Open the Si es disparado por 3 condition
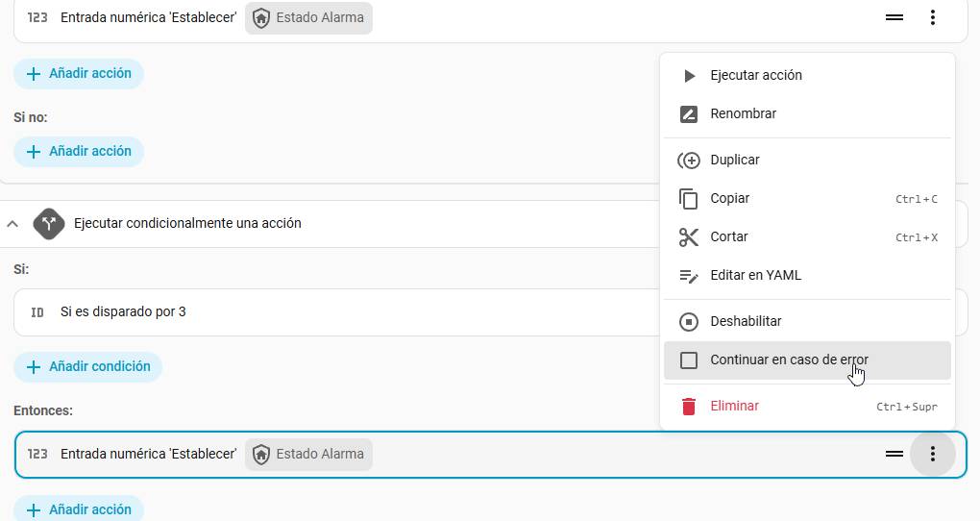The height and width of the screenshot is (521, 980). click(x=123, y=312)
